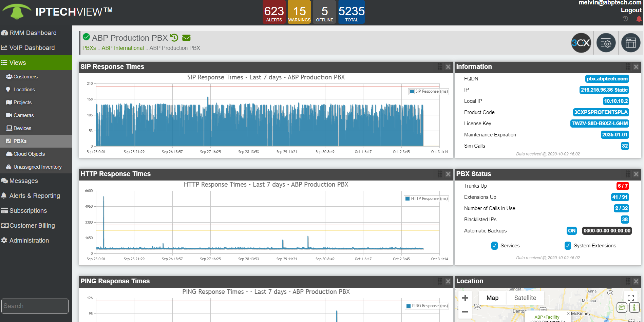Image resolution: width=644 pixels, height=322 pixels.
Task: Select PBXs in the sidebar
Action: [x=36, y=141]
